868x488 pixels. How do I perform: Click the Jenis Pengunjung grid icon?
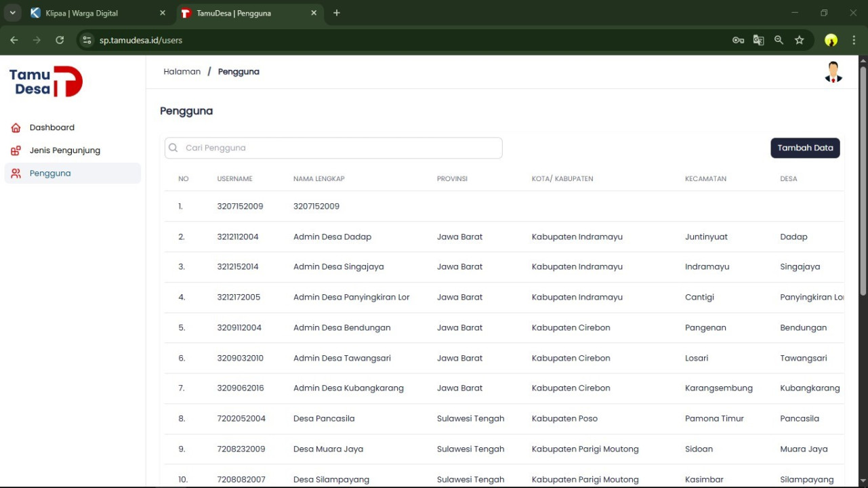(16, 150)
